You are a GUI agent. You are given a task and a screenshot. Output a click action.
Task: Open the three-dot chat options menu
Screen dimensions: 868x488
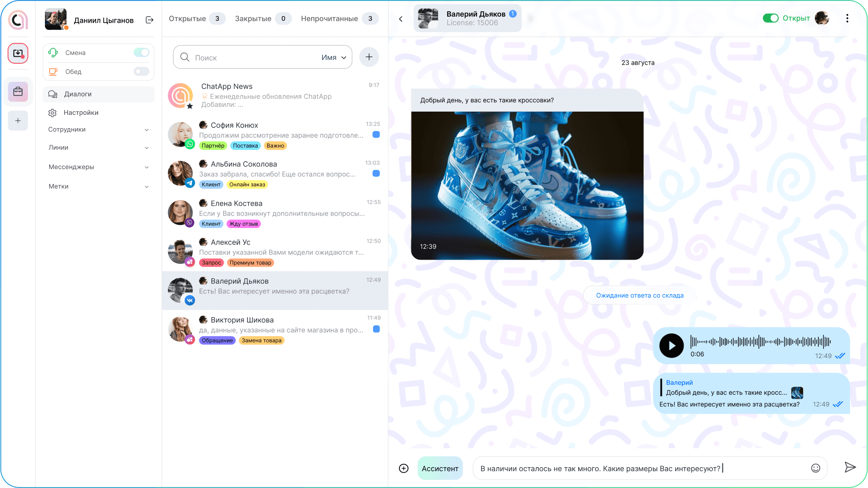[847, 18]
